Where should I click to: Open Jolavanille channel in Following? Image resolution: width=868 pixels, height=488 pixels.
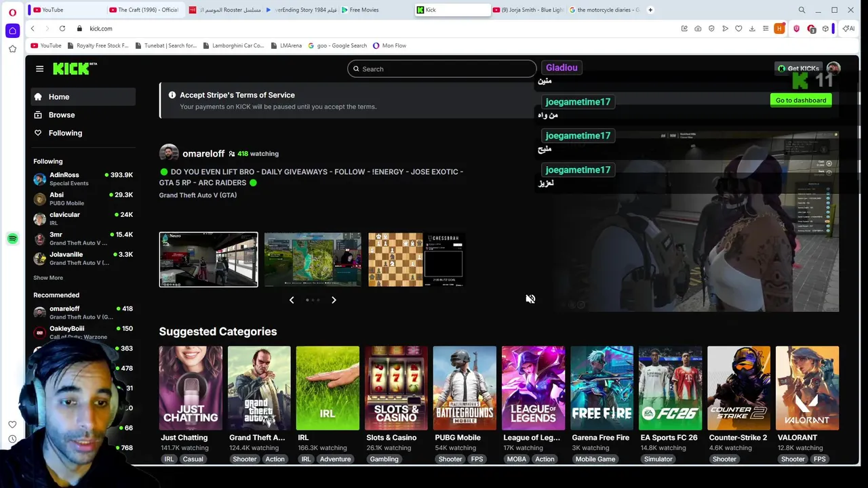(83, 258)
